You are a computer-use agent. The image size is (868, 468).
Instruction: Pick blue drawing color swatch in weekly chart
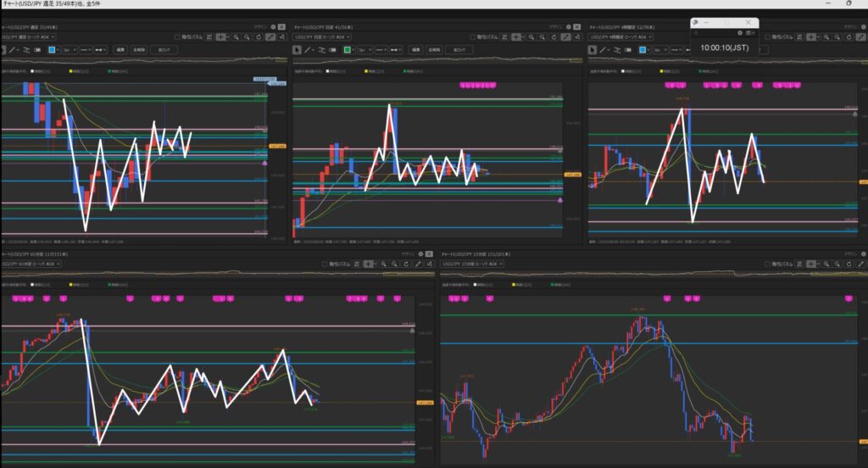tap(52, 50)
